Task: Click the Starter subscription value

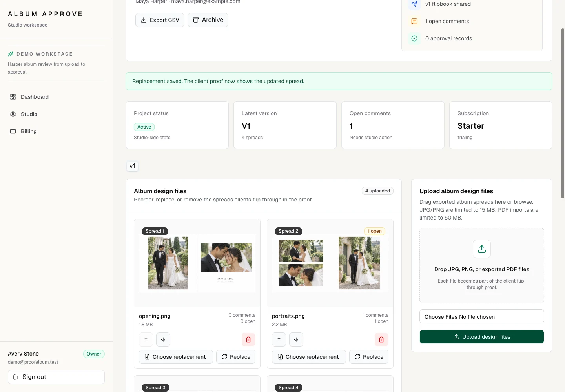Action: pyautogui.click(x=471, y=126)
